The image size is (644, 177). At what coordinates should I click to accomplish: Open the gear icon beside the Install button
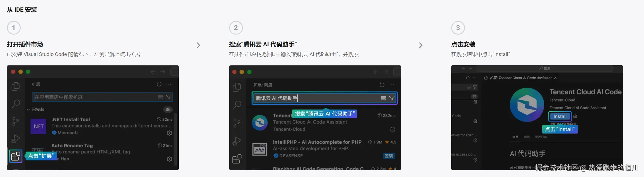[575, 116]
